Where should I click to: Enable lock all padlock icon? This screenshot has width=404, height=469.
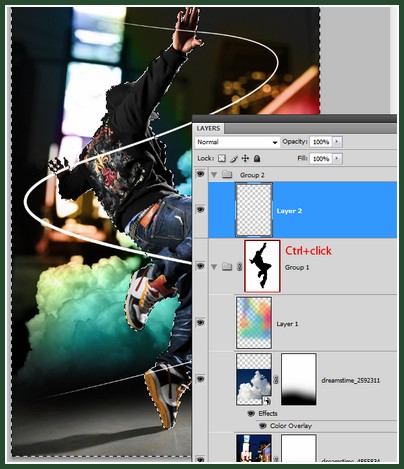tap(257, 158)
